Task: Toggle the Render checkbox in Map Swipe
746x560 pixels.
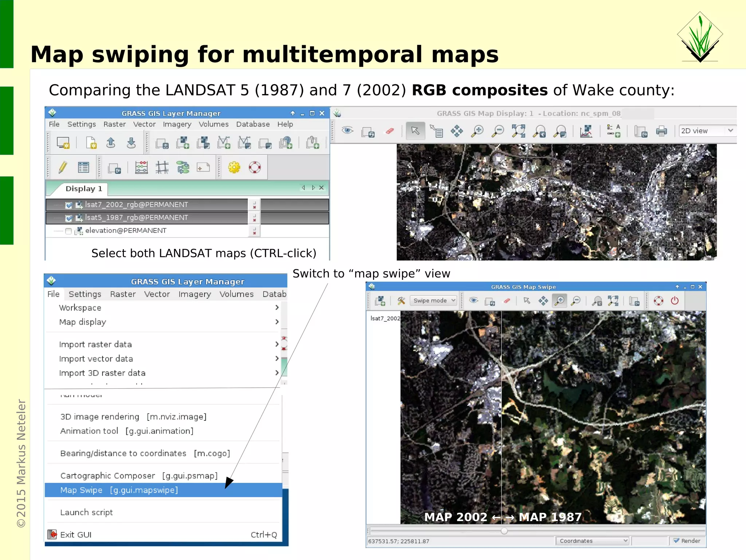Action: 677,541
